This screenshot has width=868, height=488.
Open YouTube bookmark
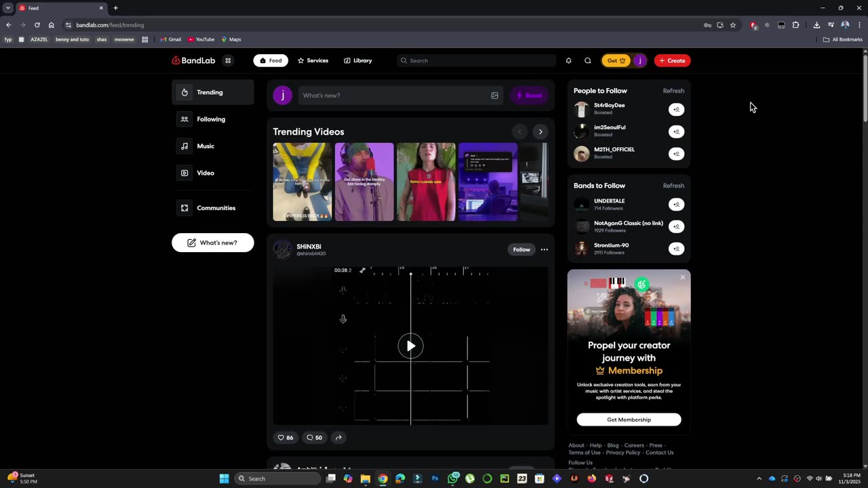pyautogui.click(x=201, y=39)
